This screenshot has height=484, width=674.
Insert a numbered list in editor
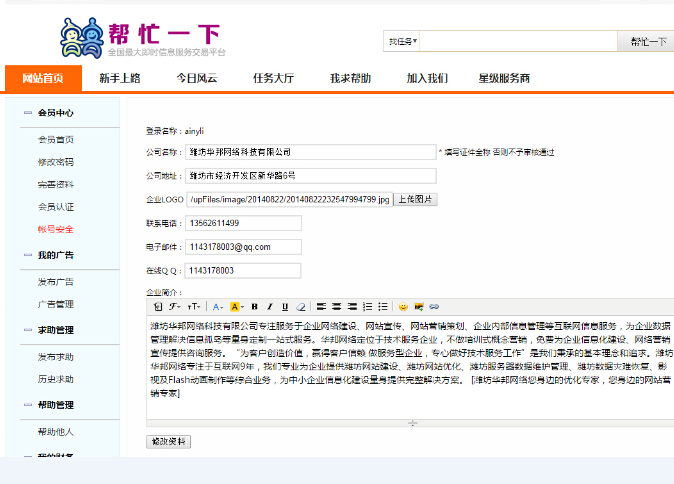click(x=368, y=306)
